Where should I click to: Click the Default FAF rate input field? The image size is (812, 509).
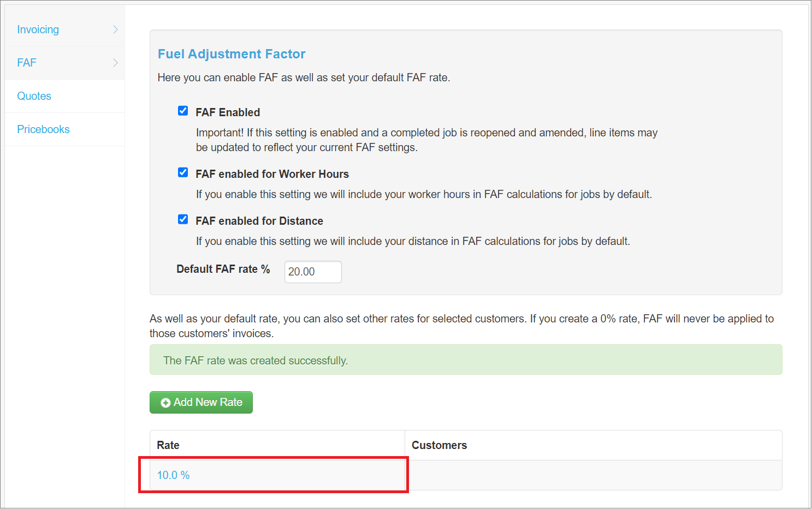[312, 272]
